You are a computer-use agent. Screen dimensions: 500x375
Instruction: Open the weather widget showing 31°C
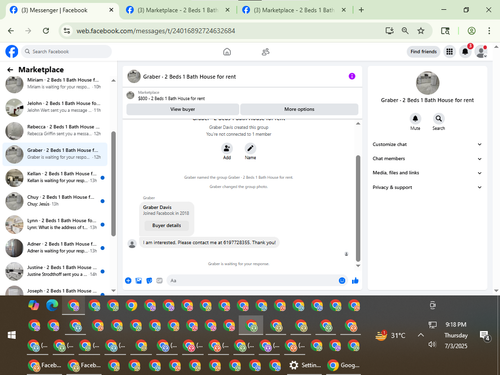(x=390, y=335)
